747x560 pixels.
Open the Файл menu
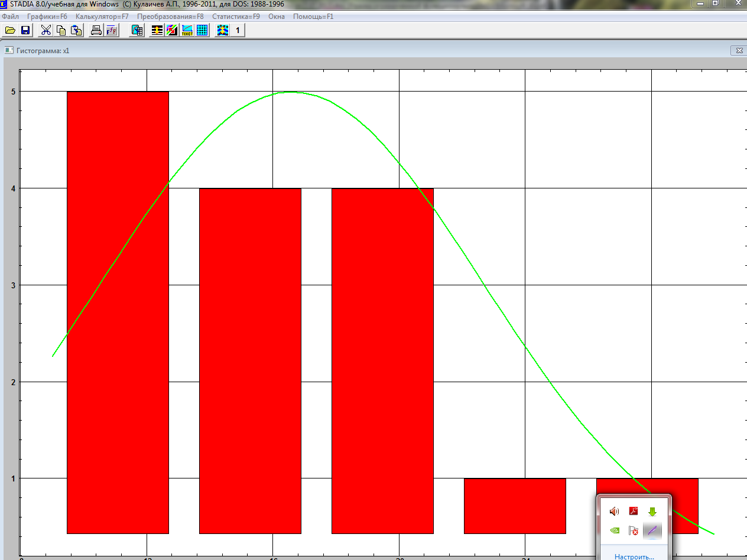[x=10, y=17]
